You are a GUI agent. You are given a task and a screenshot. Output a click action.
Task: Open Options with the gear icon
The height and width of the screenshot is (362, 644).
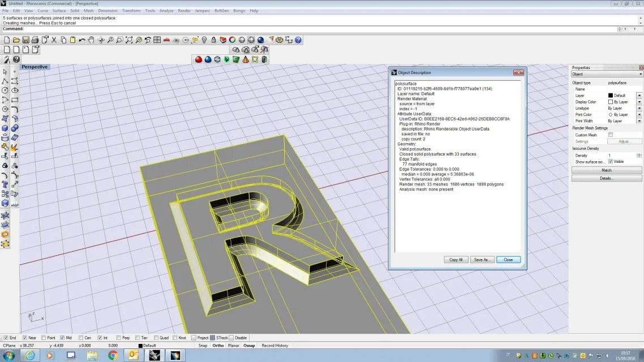(x=280, y=40)
